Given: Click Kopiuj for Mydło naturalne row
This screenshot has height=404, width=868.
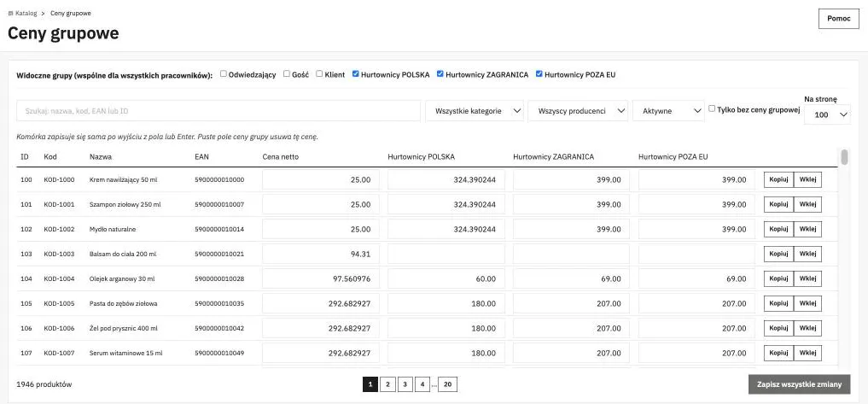Looking at the screenshot, I should (778, 229).
